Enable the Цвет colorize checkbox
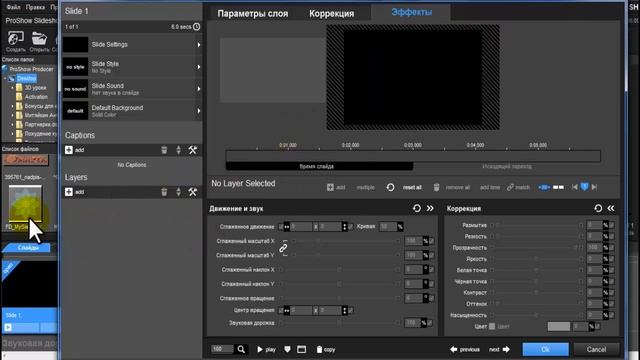 (492, 326)
